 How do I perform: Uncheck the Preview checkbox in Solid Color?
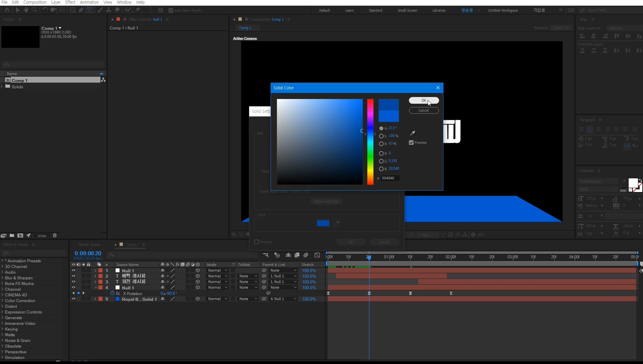(411, 143)
